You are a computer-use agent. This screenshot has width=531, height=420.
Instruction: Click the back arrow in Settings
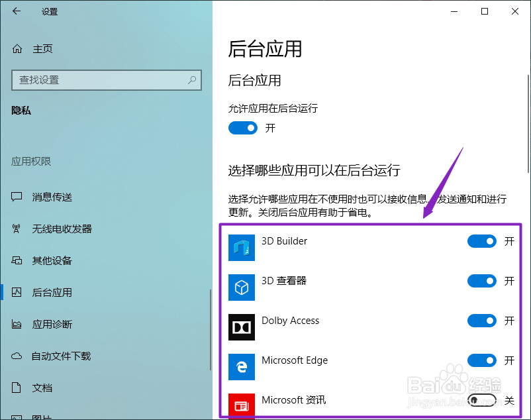pyautogui.click(x=17, y=11)
